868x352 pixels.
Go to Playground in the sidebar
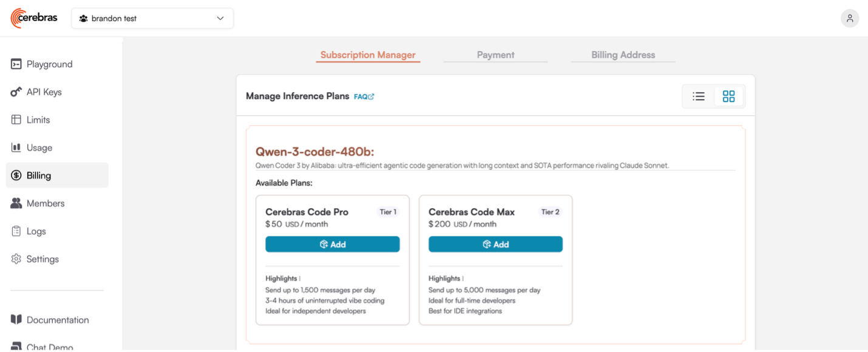point(57,64)
